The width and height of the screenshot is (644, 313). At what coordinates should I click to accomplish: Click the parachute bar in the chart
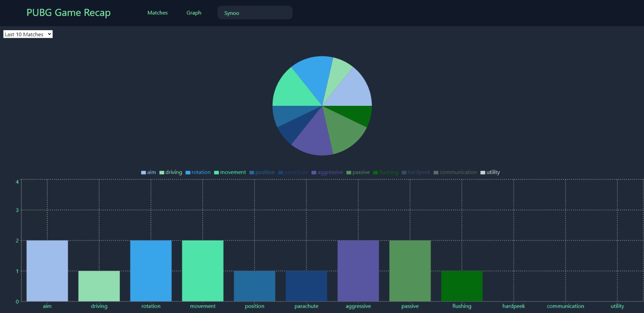pyautogui.click(x=306, y=286)
